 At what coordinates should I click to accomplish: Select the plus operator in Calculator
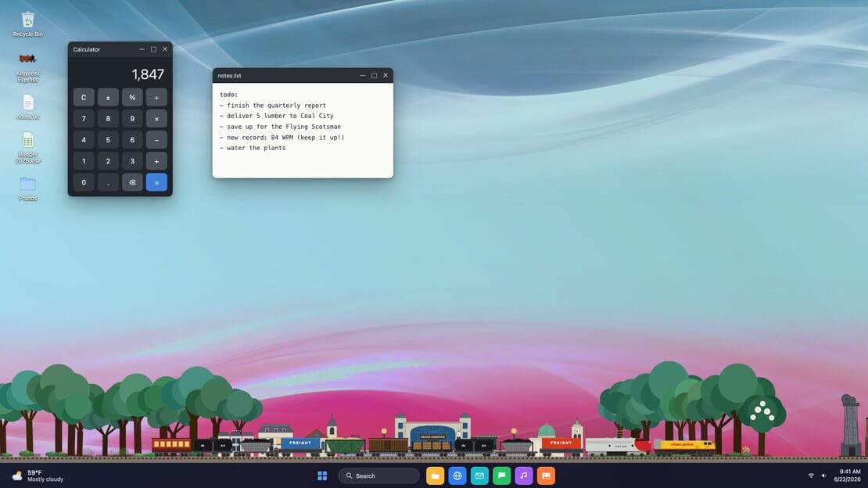(156, 161)
